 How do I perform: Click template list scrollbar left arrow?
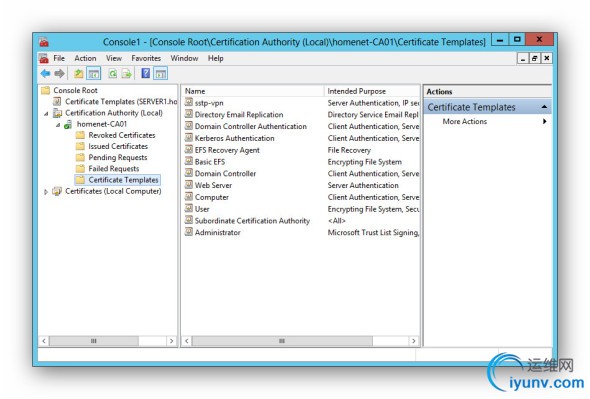[187, 341]
